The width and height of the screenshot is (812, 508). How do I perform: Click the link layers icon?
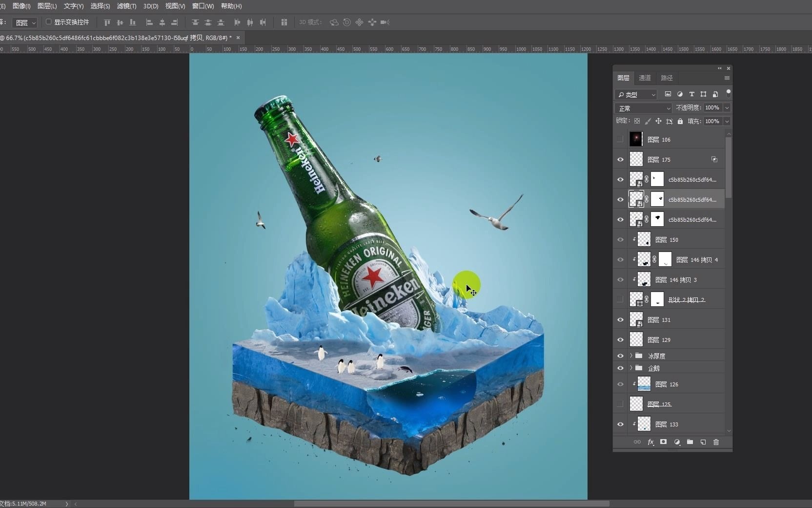click(637, 442)
